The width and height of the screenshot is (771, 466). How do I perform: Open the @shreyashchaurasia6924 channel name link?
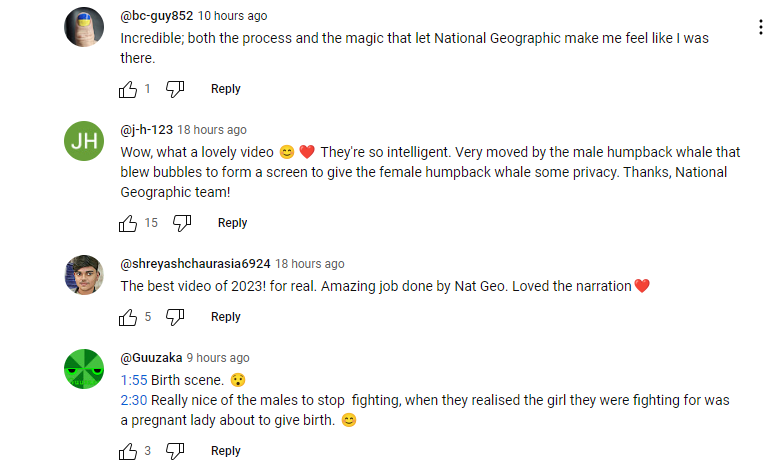[195, 264]
